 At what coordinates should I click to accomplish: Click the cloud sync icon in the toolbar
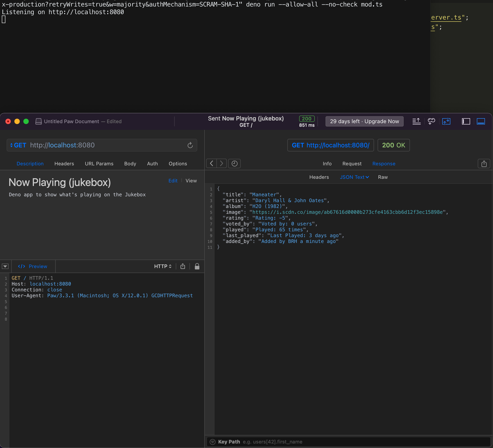click(431, 121)
